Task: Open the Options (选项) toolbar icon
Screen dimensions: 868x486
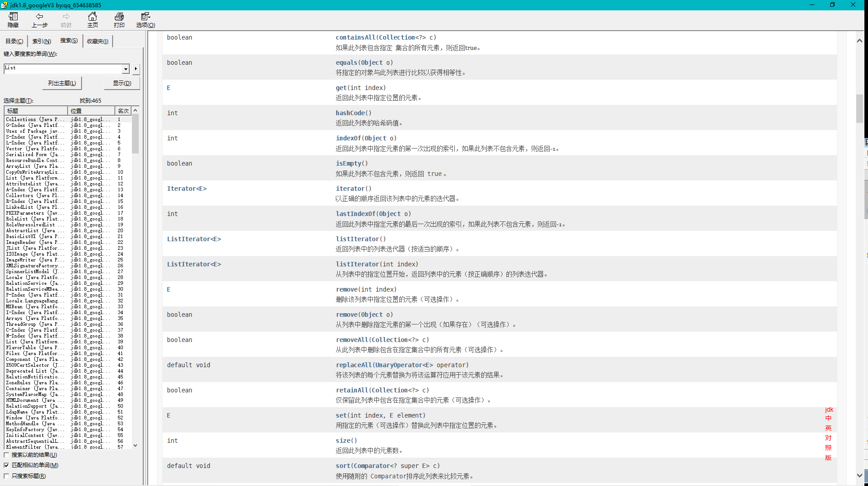Action: click(145, 17)
